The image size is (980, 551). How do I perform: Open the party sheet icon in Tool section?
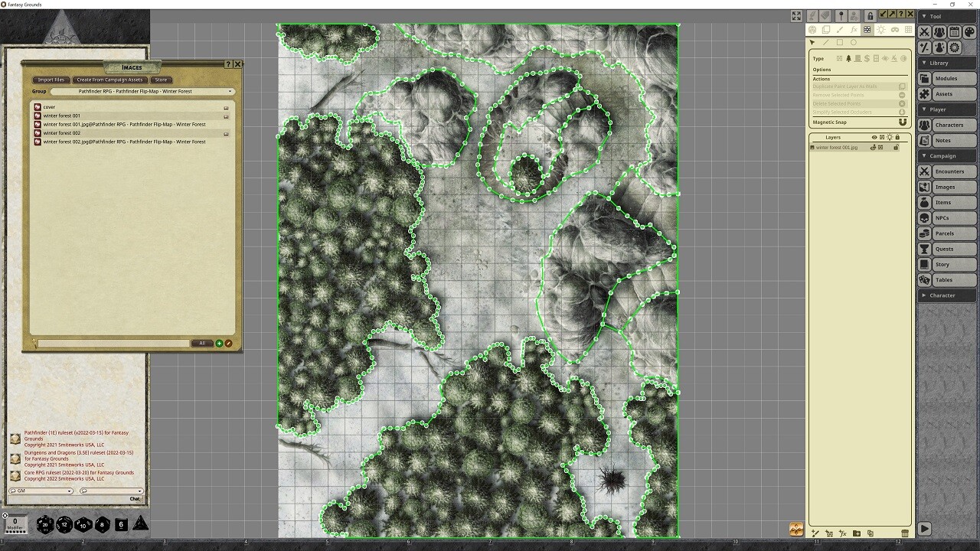pos(939,32)
